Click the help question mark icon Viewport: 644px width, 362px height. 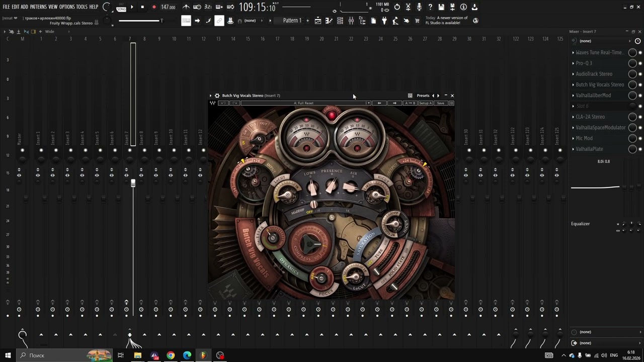pos(430,7)
